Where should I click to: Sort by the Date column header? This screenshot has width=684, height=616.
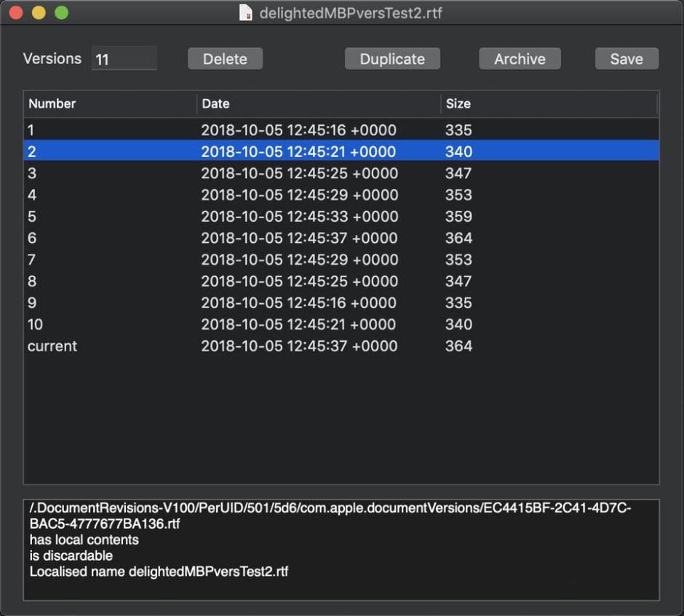point(318,103)
